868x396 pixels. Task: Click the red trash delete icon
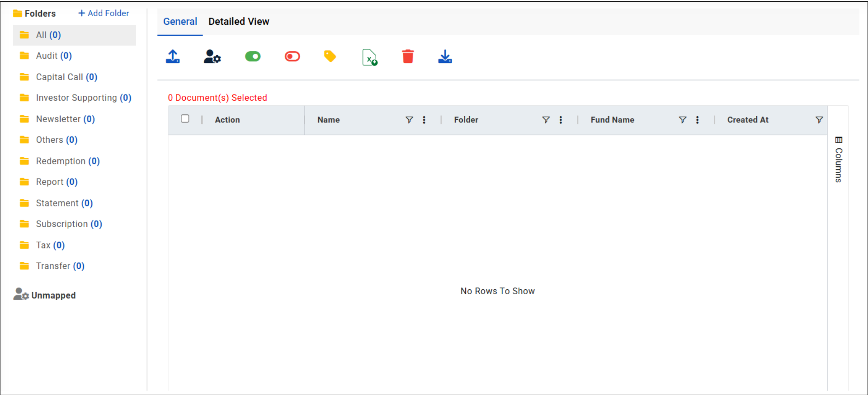[408, 57]
